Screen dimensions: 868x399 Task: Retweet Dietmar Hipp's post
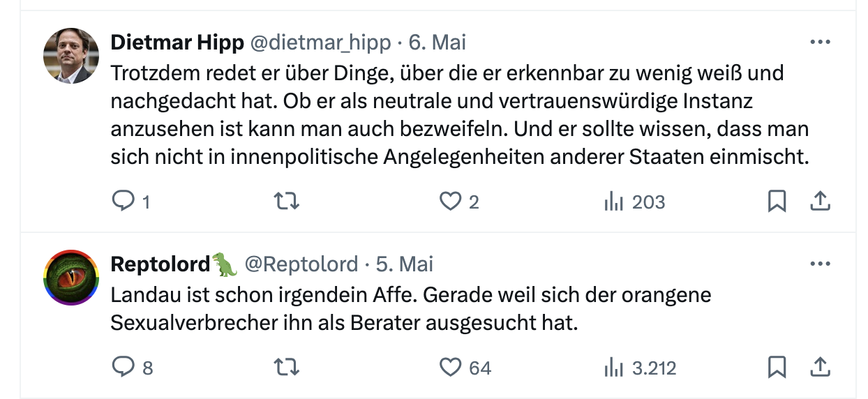286,202
